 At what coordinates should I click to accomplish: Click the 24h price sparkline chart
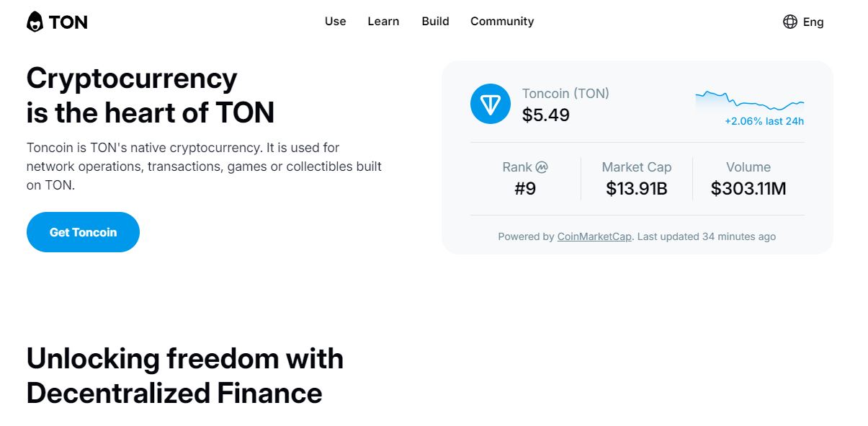point(749,101)
